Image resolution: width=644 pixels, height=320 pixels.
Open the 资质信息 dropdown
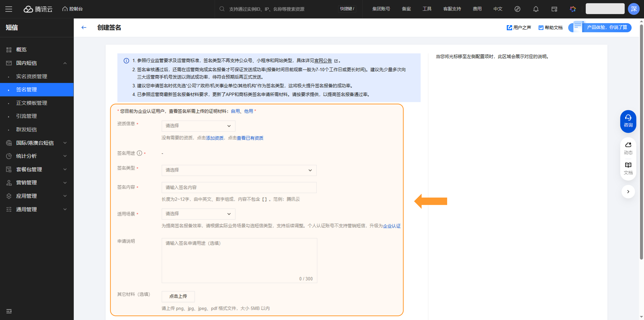pos(198,126)
